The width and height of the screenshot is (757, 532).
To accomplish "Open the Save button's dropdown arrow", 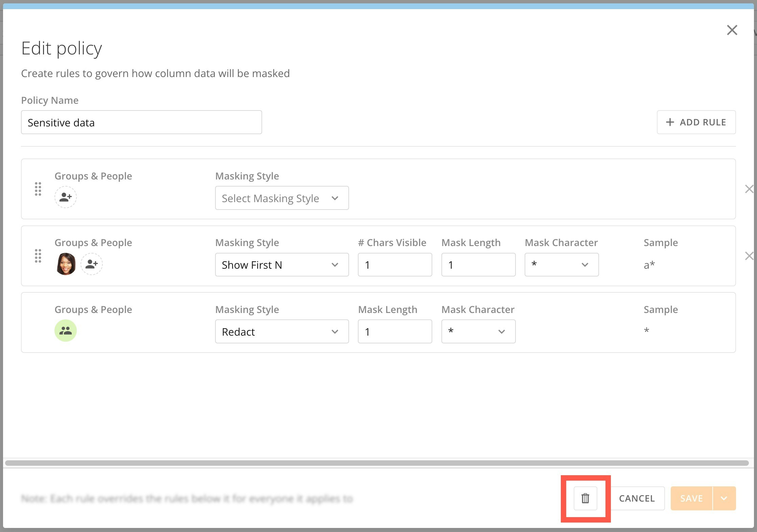I will (x=724, y=498).
